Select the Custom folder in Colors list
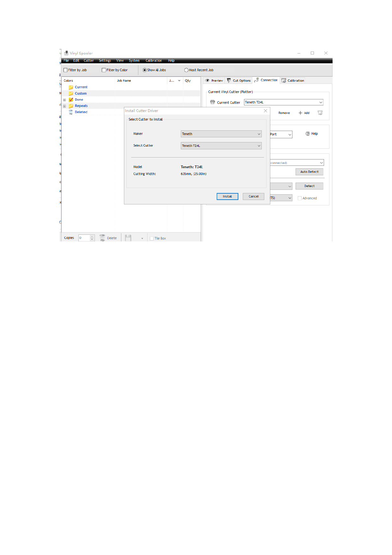 [81, 94]
